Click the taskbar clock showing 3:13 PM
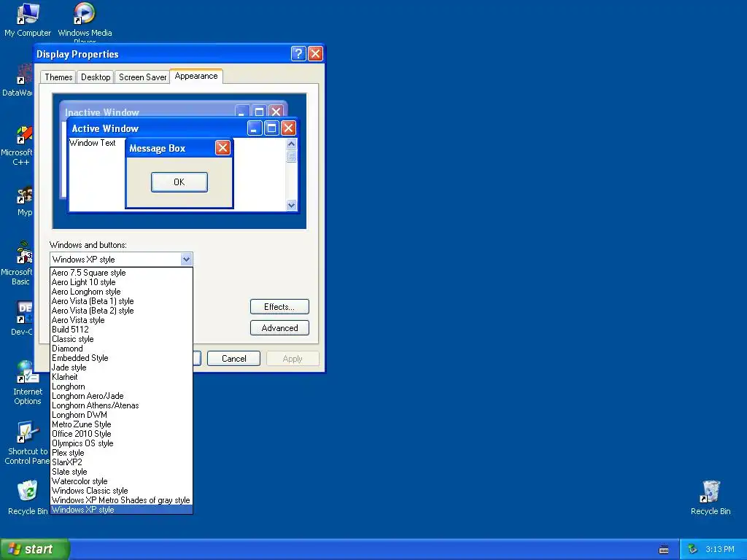 [x=720, y=549]
